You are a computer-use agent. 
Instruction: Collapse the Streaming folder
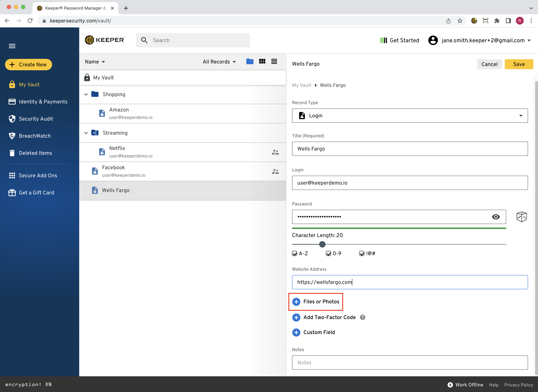pyautogui.click(x=86, y=133)
